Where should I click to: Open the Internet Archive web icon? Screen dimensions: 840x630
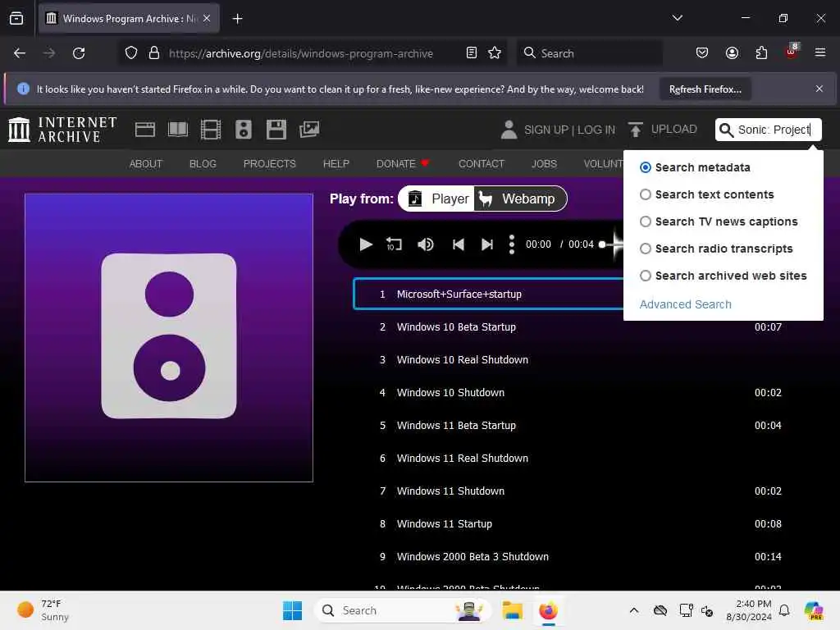[x=144, y=129]
